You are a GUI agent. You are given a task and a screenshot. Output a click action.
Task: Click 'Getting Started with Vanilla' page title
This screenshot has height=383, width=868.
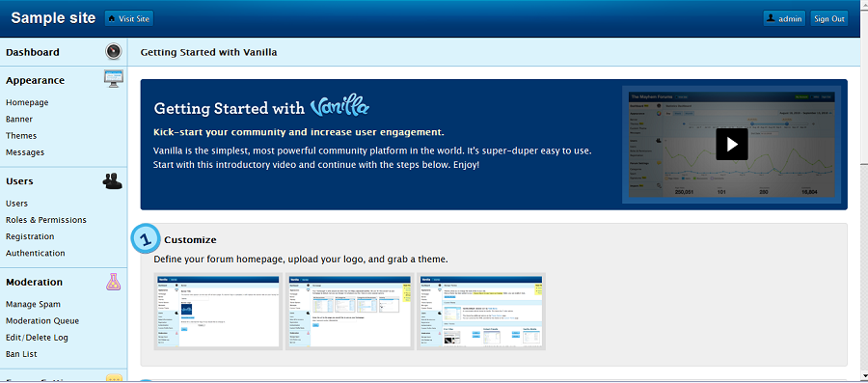pyautogui.click(x=208, y=53)
